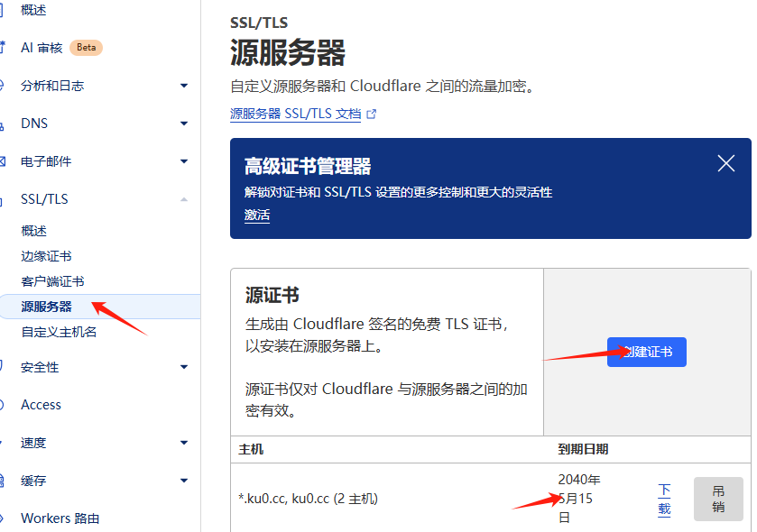Collapse the SSL/TLS section arrow

[184, 199]
